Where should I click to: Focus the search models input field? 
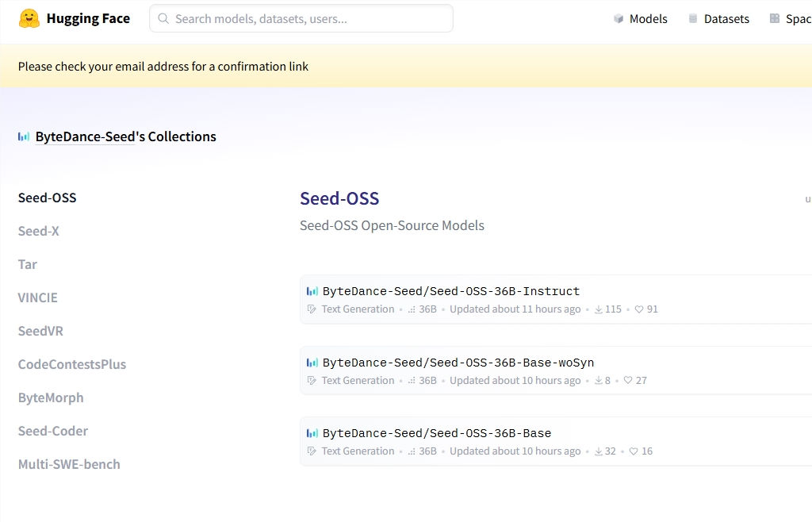(x=309, y=18)
